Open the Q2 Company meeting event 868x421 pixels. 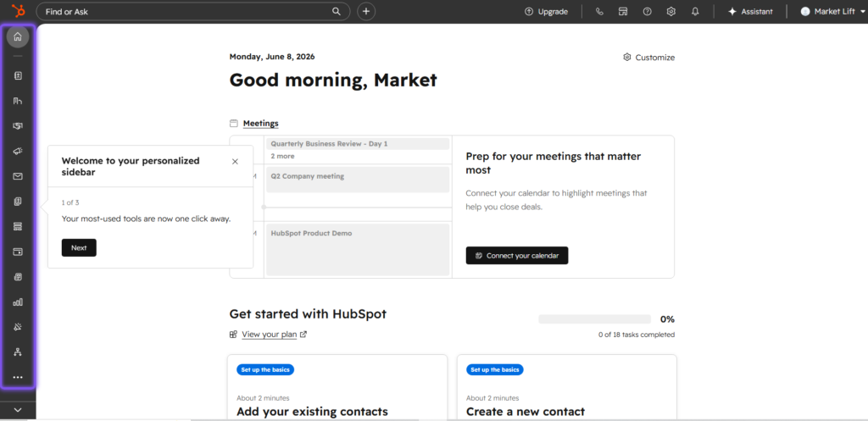coord(358,180)
